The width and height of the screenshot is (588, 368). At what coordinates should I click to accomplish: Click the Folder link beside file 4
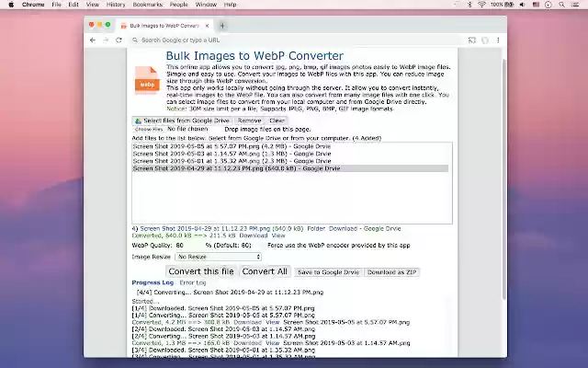tap(316, 229)
